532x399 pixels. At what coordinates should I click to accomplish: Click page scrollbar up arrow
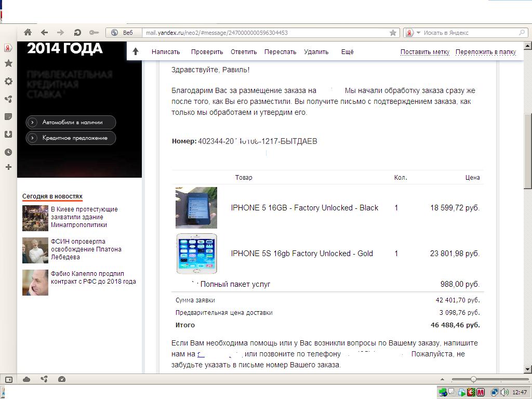coord(528,45)
